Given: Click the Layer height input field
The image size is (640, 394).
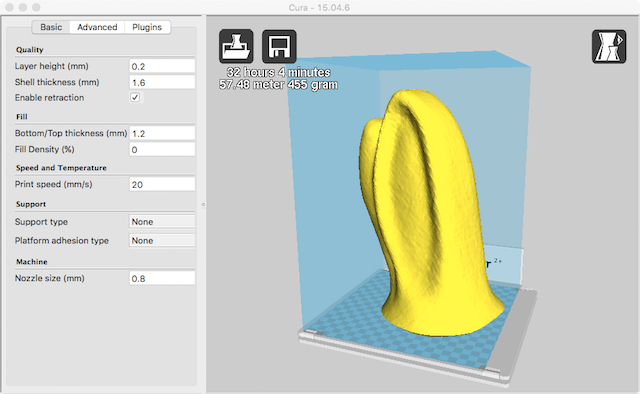Looking at the screenshot, I should (162, 66).
